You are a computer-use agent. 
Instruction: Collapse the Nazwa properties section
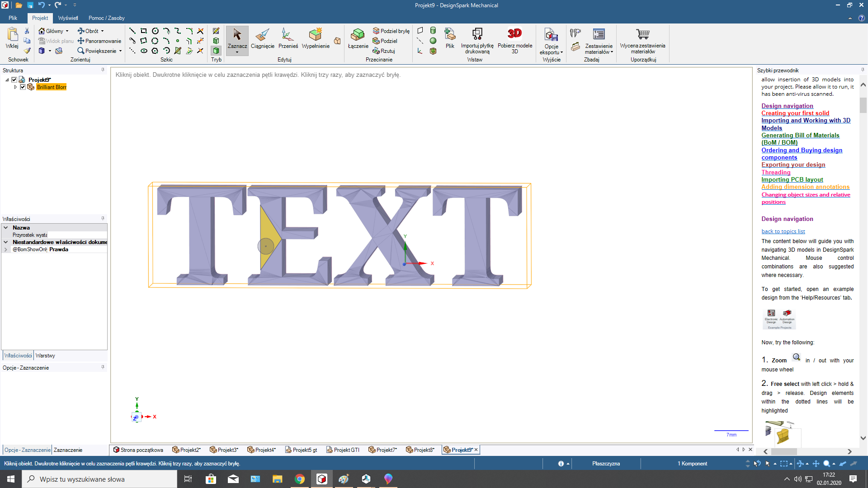(x=6, y=228)
